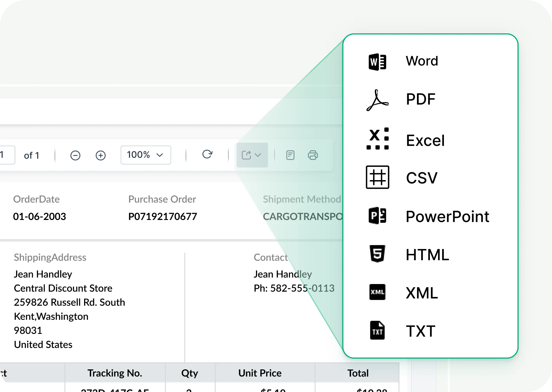Click the Unit Price column header

pos(260,373)
